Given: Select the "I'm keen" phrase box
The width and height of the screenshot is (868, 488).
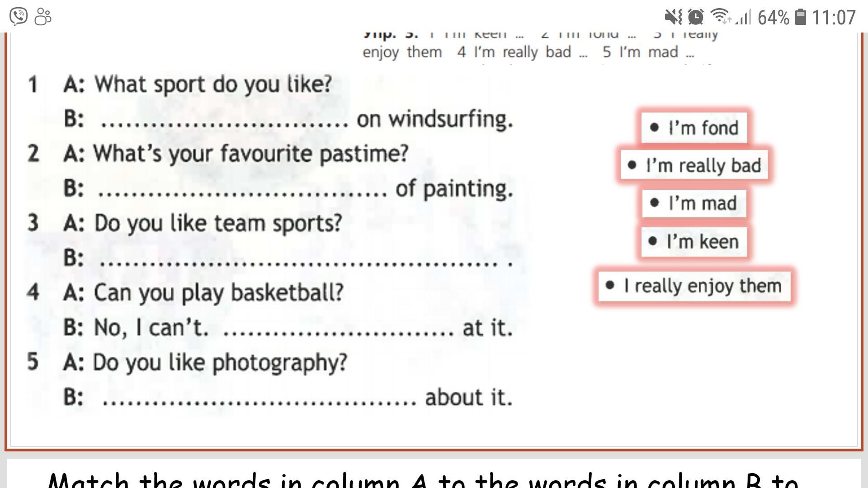Looking at the screenshot, I should pos(694,242).
